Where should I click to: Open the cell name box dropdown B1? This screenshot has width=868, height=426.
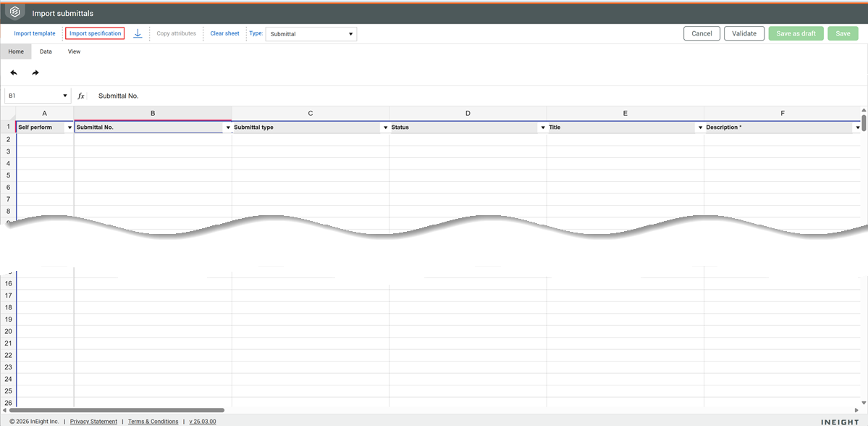[65, 96]
